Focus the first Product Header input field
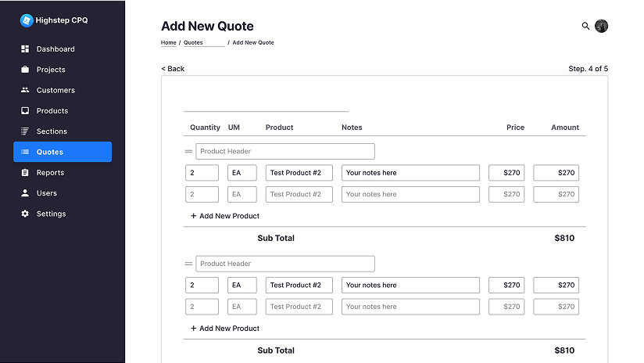The width and height of the screenshot is (644, 363). coord(284,151)
